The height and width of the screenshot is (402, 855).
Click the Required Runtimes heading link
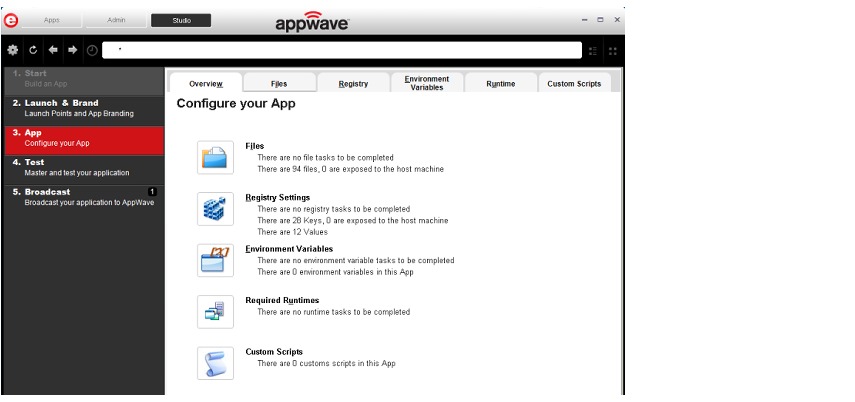(282, 300)
